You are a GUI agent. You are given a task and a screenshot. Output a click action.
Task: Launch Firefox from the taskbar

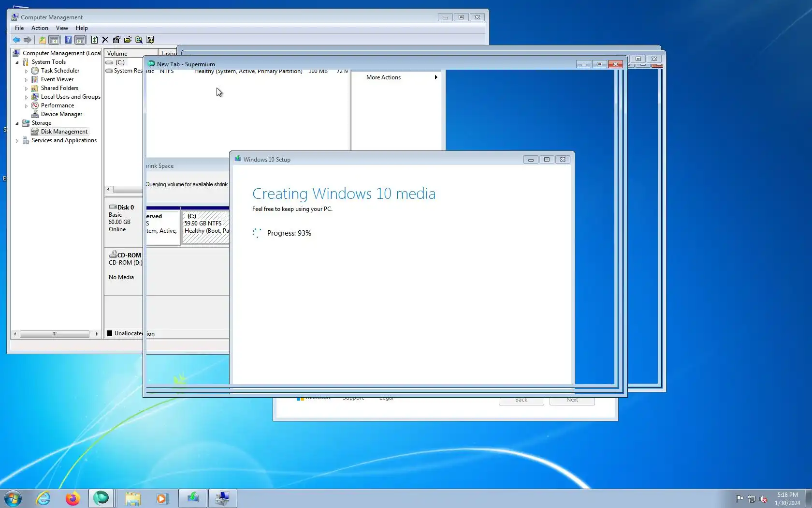coord(72,498)
